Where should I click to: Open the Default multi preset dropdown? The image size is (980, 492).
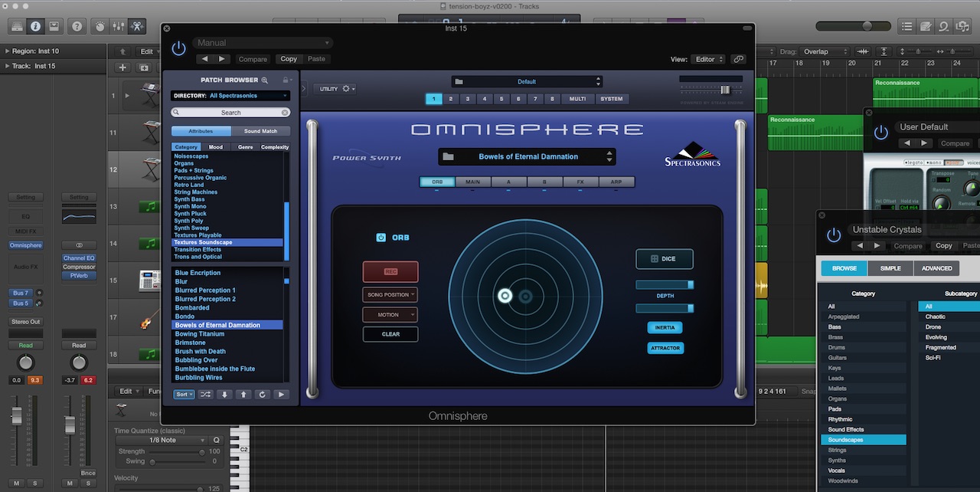pyautogui.click(x=527, y=81)
